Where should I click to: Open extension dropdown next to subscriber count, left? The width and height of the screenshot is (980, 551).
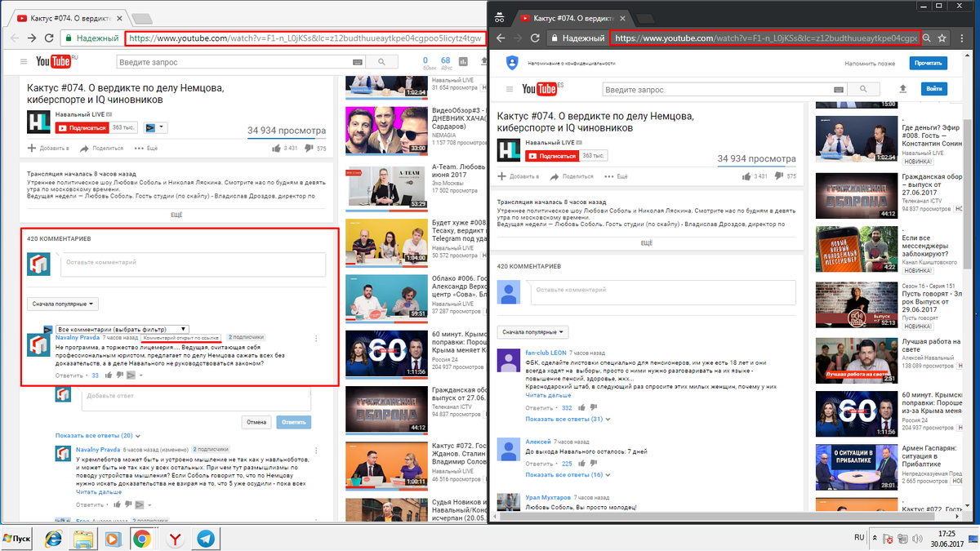tap(155, 127)
